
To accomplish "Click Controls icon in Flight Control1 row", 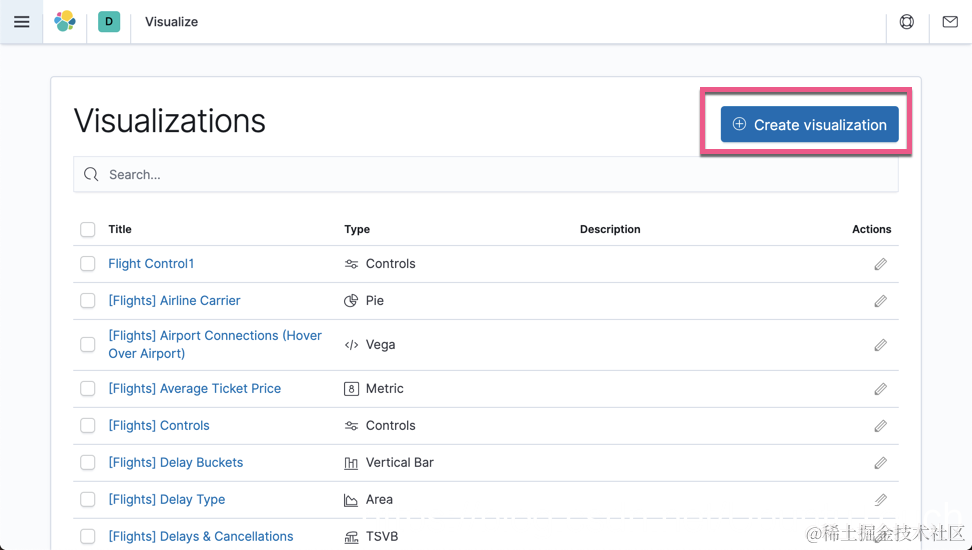I will click(x=351, y=264).
